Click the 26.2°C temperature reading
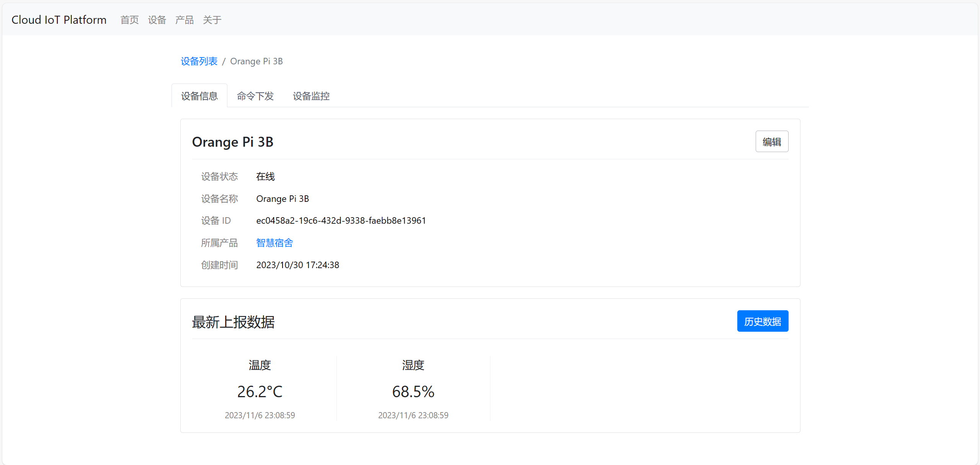980x465 pixels. tap(260, 391)
